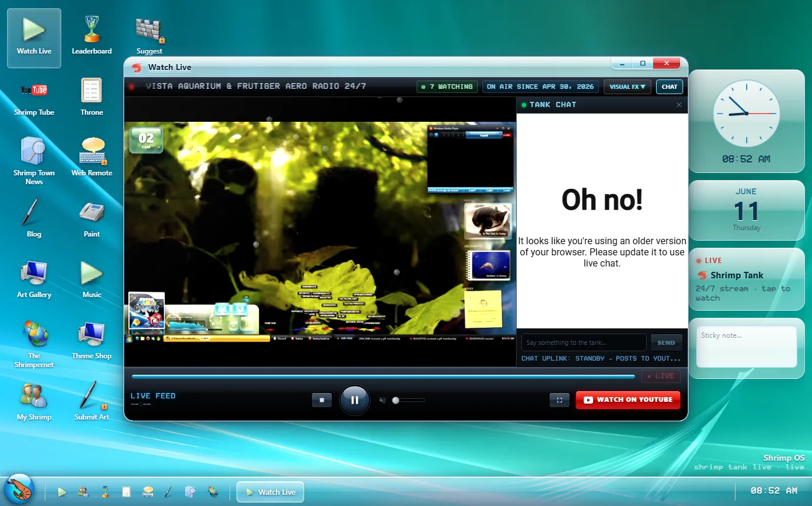Viewport: 812px width, 506px height.
Task: Click the trophy icon in taskbar quick launch
Action: point(105,492)
